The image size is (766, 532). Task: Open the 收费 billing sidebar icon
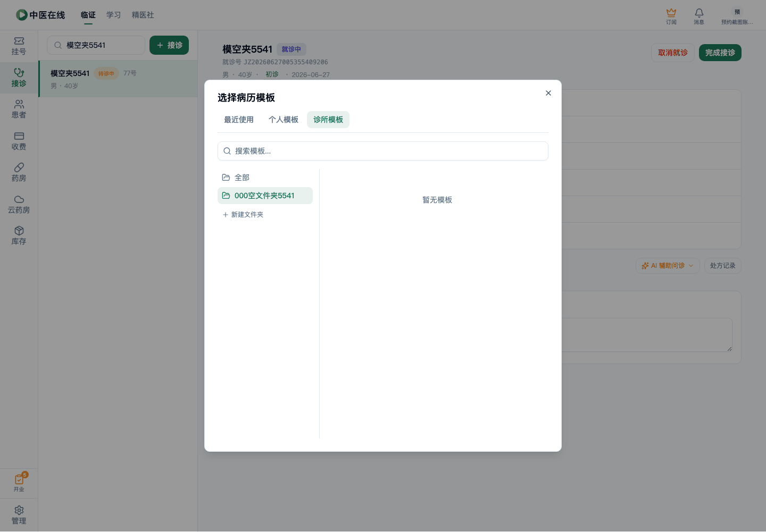tap(19, 141)
